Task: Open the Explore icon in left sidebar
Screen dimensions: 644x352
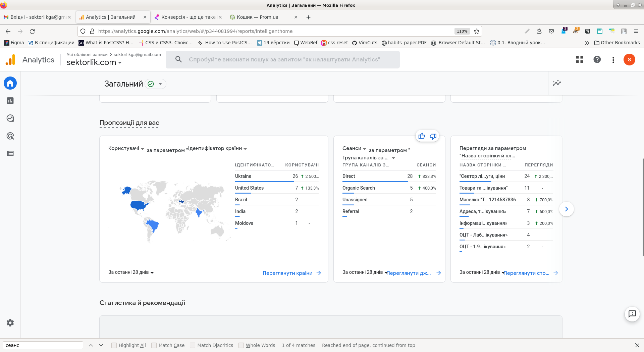Action: tap(10, 118)
